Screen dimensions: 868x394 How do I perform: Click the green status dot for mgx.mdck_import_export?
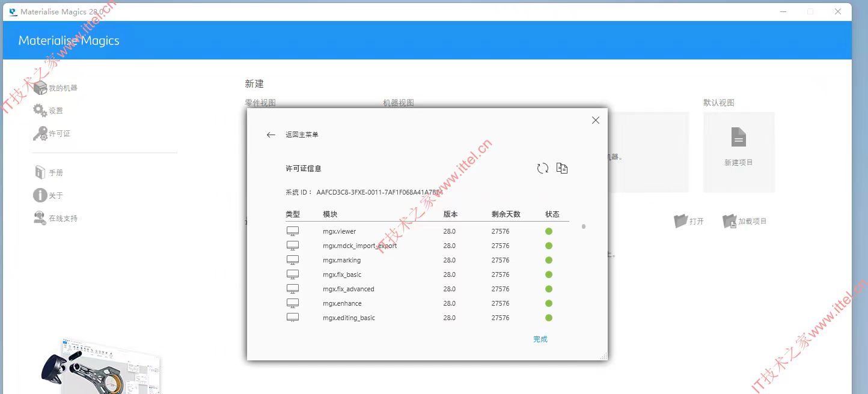point(549,246)
